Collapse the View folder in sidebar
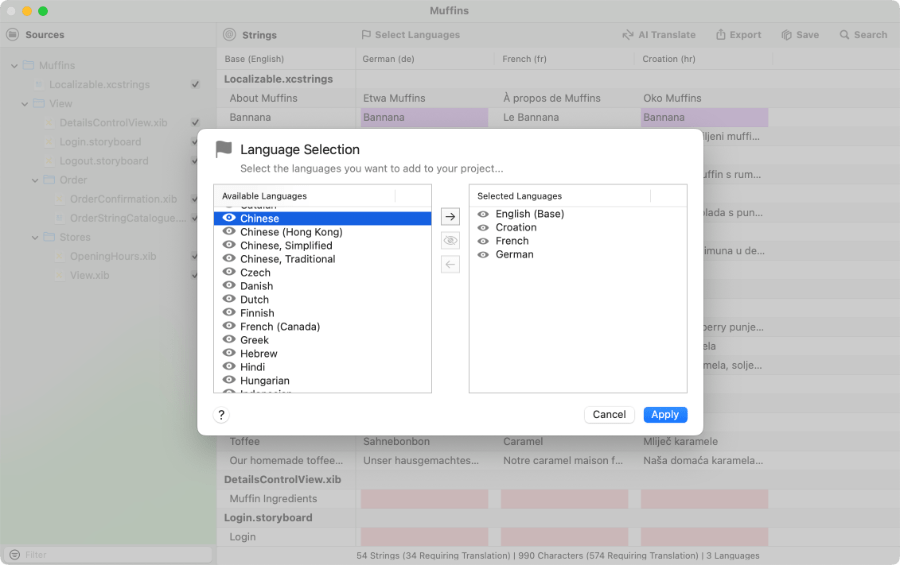Screen dimensions: 900x565 tap(25, 104)
